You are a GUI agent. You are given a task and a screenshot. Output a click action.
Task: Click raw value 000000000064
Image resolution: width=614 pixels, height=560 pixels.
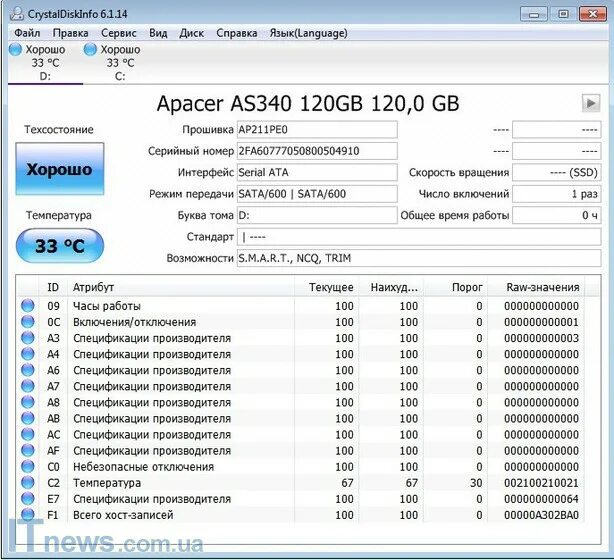click(x=541, y=499)
